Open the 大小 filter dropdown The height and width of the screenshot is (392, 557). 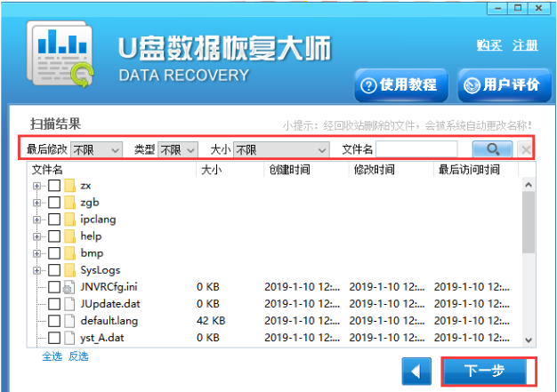[x=281, y=149]
